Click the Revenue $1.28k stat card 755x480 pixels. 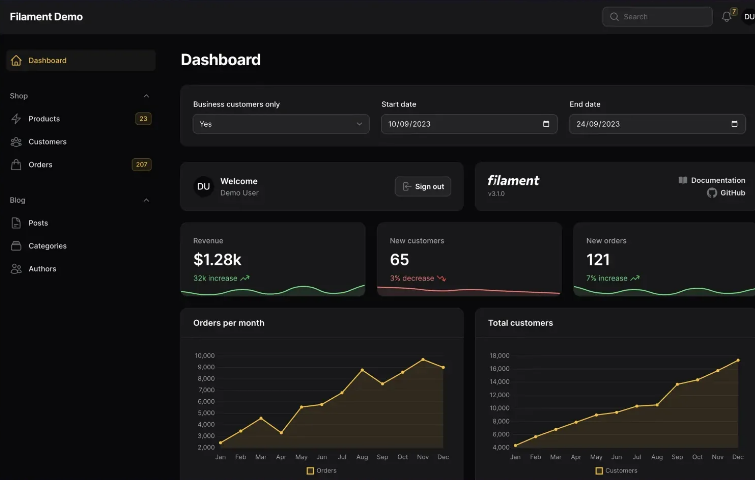coord(273,259)
